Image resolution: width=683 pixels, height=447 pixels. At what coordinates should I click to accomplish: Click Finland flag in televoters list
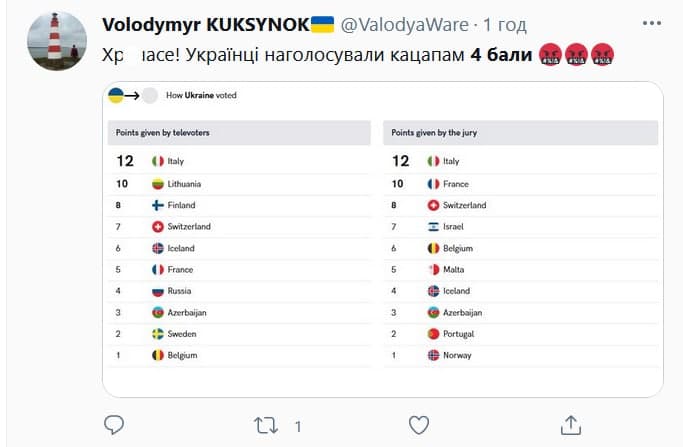click(158, 205)
